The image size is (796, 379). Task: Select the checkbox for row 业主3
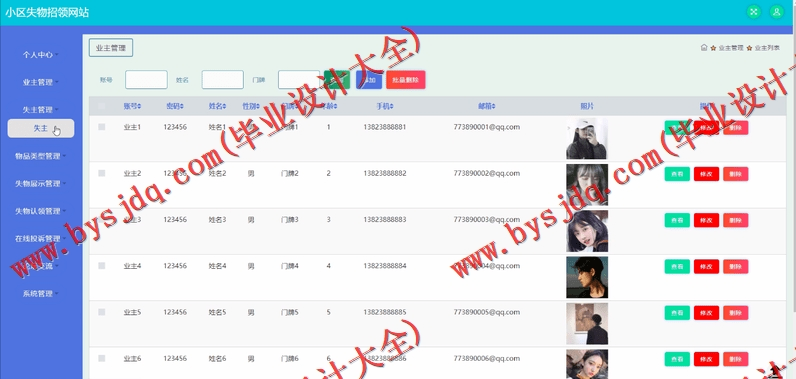pyautogui.click(x=102, y=220)
